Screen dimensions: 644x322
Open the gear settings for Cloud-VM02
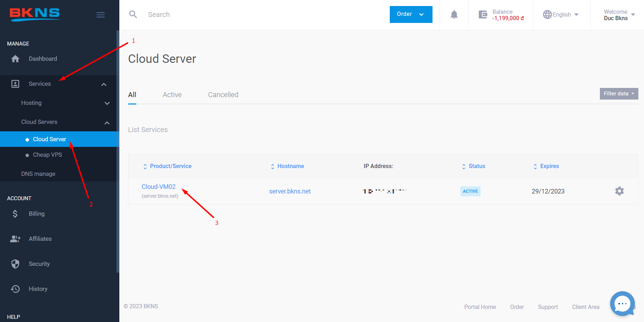tap(619, 191)
